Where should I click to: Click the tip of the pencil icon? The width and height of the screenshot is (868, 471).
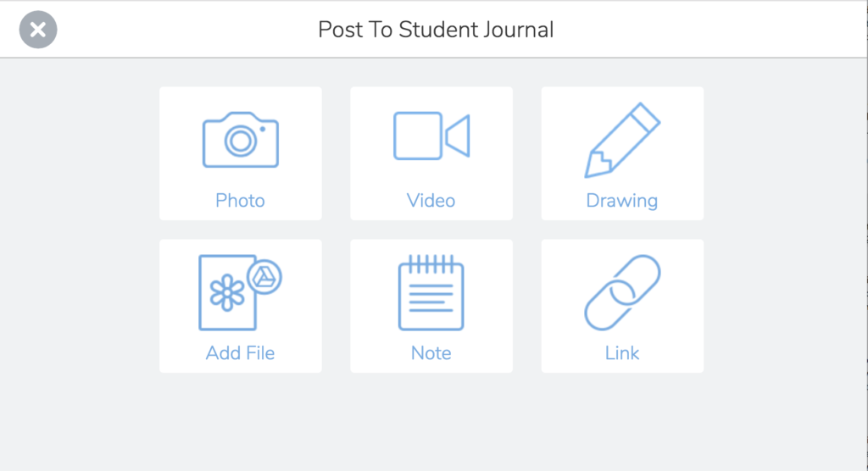(x=592, y=169)
